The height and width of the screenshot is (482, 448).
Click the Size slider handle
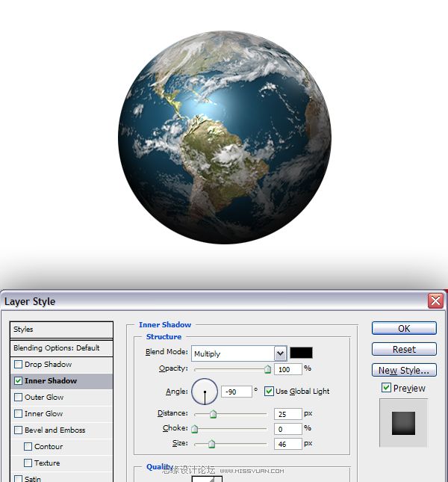click(x=211, y=444)
